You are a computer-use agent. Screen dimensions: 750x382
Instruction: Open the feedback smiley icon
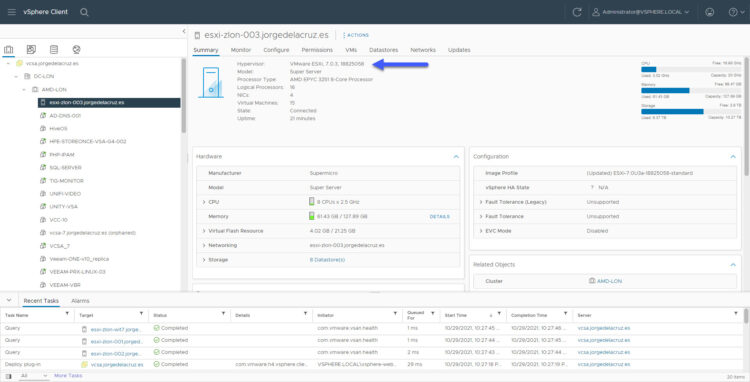pyautogui.click(x=710, y=12)
